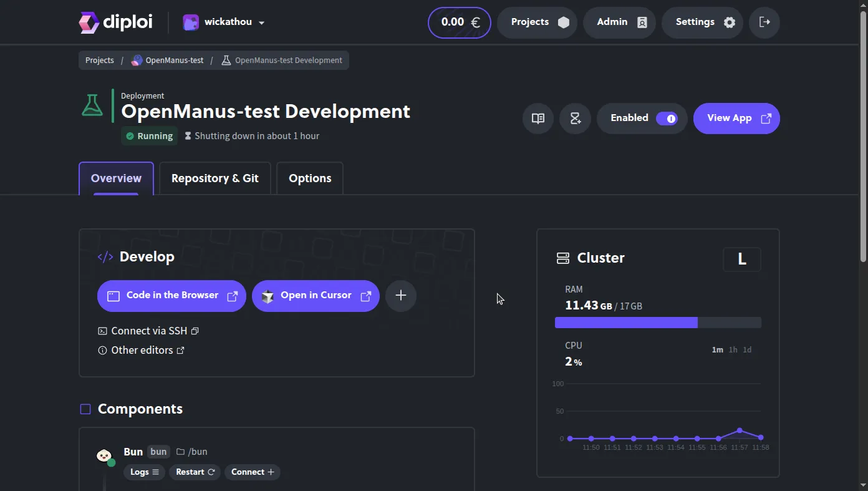868x491 pixels.
Task: Click View App to launch the application
Action: pyautogui.click(x=736, y=119)
